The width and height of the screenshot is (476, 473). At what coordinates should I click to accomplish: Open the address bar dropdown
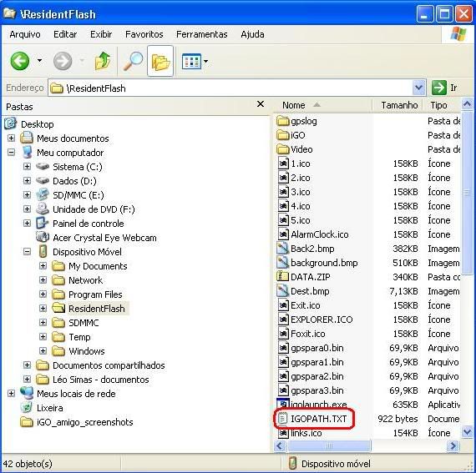[418, 88]
